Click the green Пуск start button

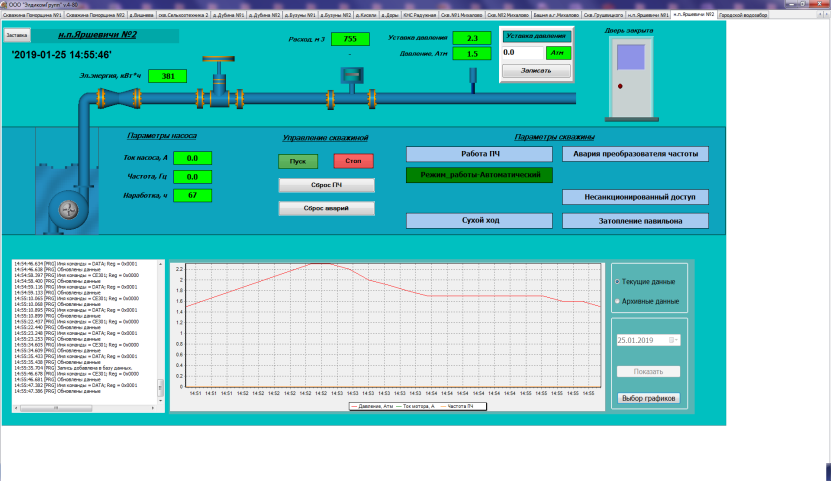(297, 160)
